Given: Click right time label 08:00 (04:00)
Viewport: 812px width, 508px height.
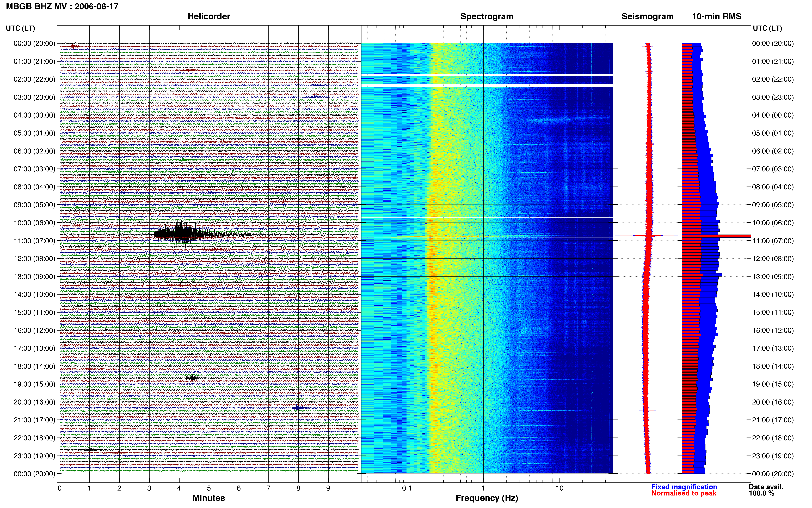Looking at the screenshot, I should click(773, 187).
